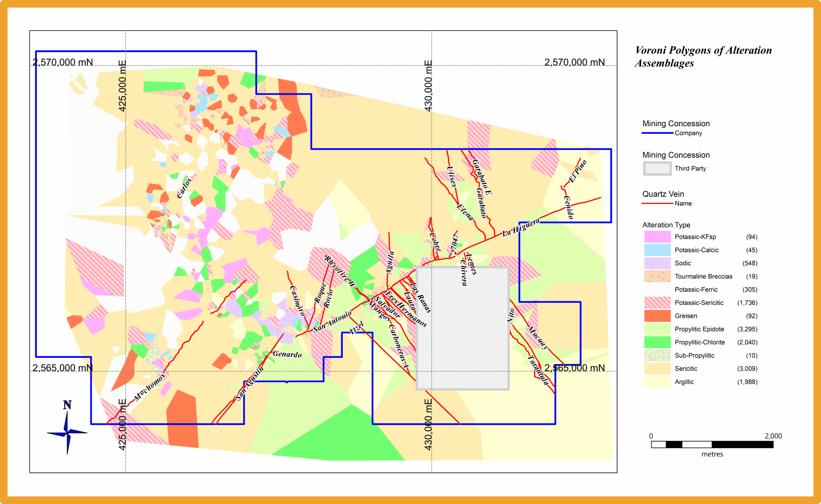Click the San Antonio vein label
Image resolution: width=821 pixels, height=504 pixels.
point(332,322)
